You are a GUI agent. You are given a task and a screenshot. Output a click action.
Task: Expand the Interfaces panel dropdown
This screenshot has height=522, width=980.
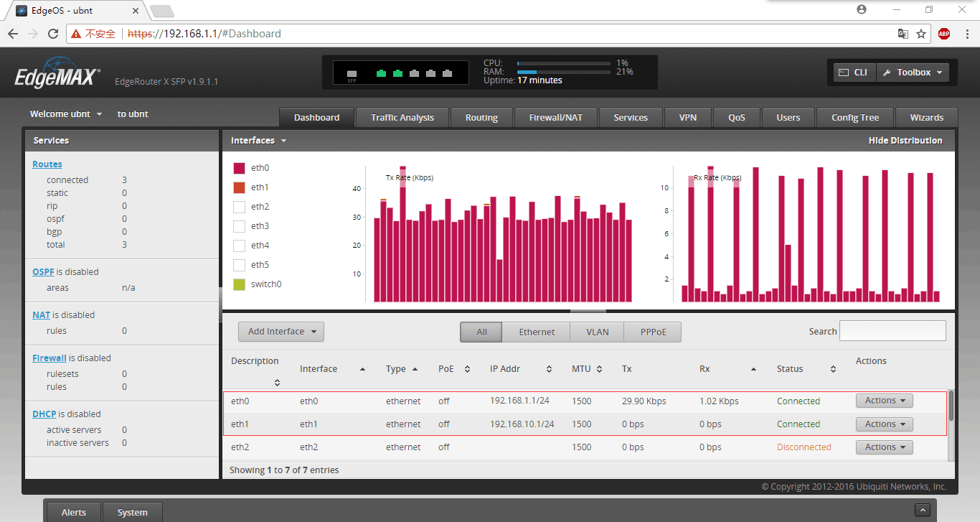(x=258, y=141)
